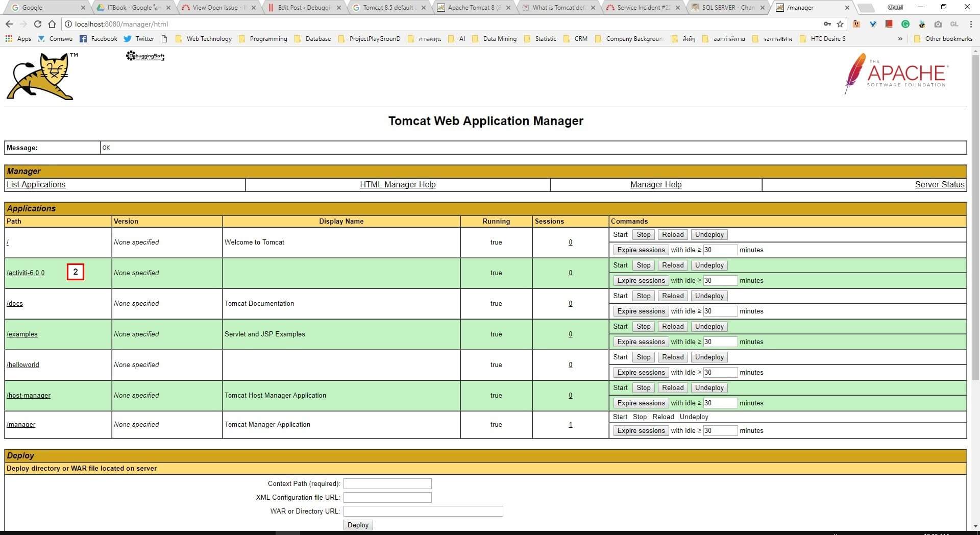Open the Facebook bookmark
The height and width of the screenshot is (535, 980).
click(x=98, y=39)
